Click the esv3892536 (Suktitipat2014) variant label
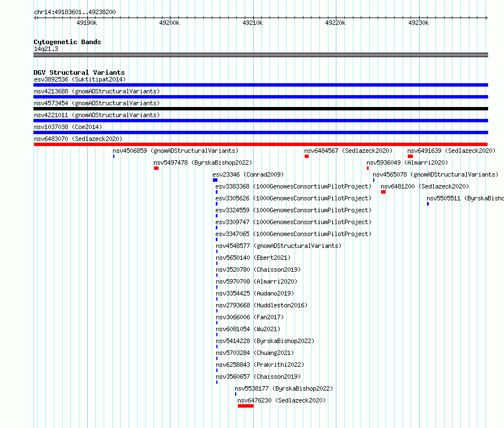The height and width of the screenshot is (428, 504). pos(80,79)
